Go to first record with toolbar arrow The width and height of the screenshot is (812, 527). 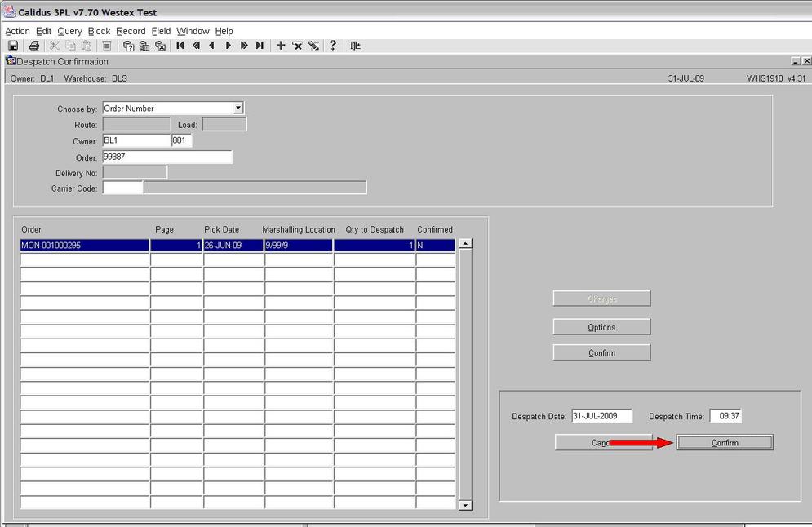pos(180,46)
